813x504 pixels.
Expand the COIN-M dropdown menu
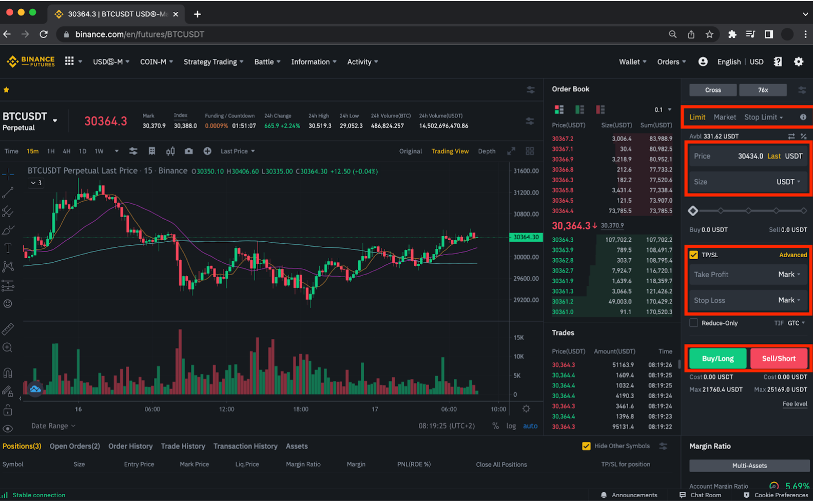click(x=157, y=62)
